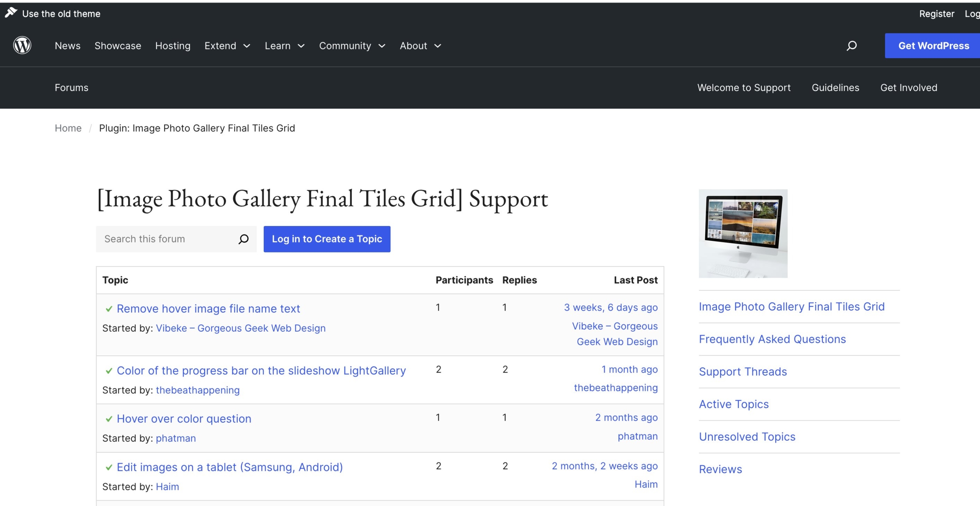Screen dimensions: 980x506
Task: Expand the About menu chevron
Action: (438, 46)
